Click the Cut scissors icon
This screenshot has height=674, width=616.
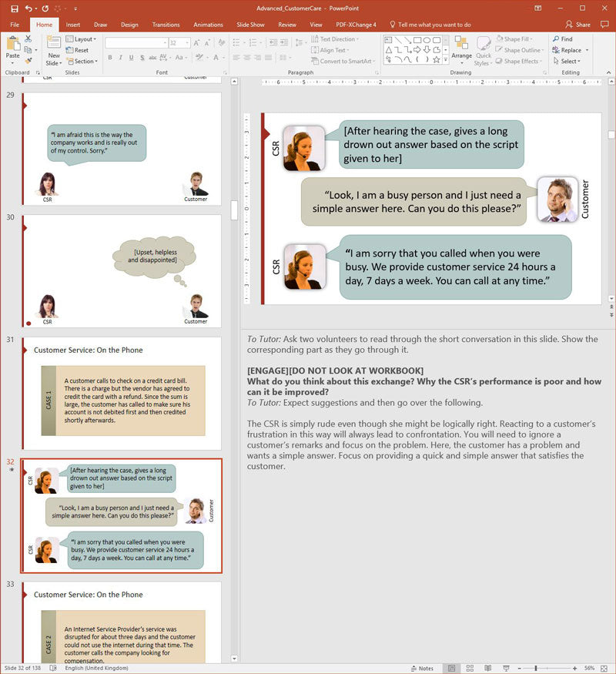point(28,39)
